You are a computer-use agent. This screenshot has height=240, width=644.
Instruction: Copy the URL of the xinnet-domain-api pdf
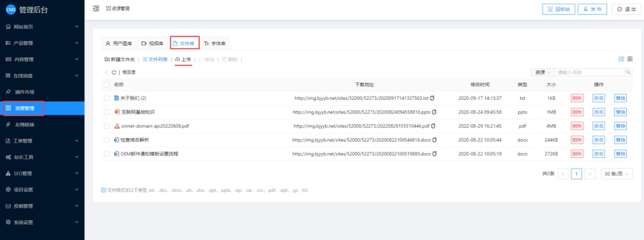point(433,126)
